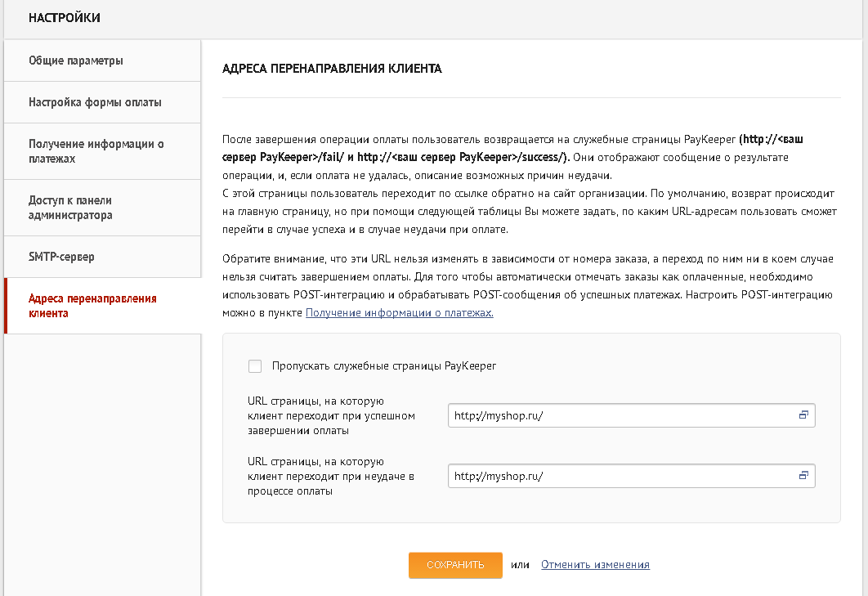Focus the successful payment URL input field
Image resolution: width=868 pixels, height=596 pixels.
pos(621,415)
